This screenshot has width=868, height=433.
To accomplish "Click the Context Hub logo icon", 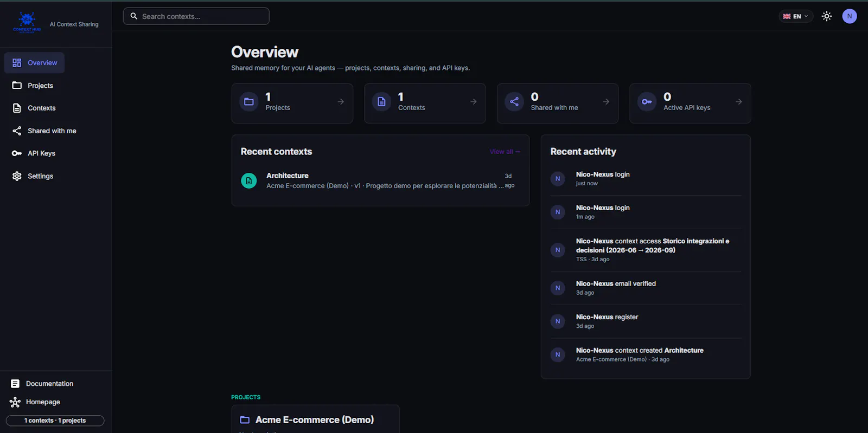I will pos(27,23).
